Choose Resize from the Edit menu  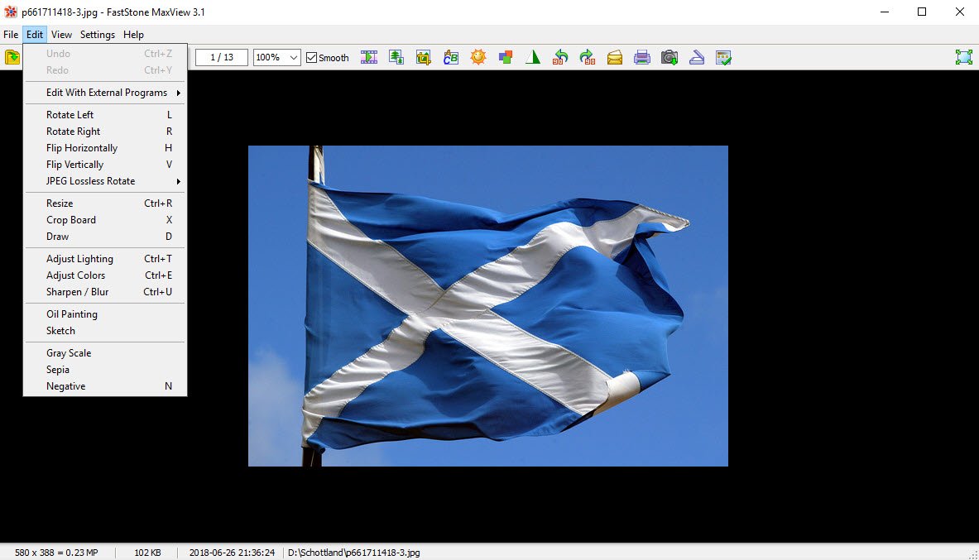tap(105, 203)
